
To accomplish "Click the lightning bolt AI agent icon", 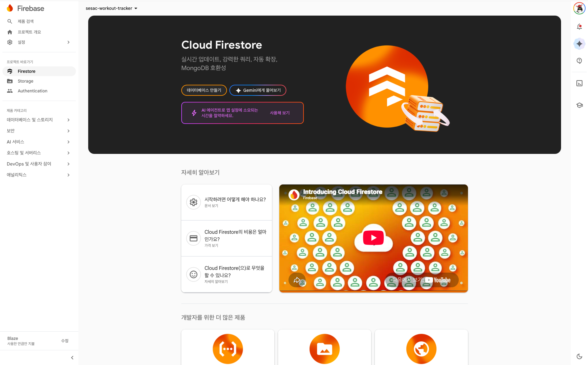I will coord(194,113).
